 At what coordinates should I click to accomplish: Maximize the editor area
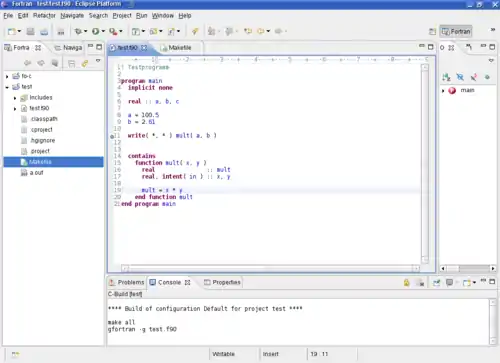click(431, 47)
